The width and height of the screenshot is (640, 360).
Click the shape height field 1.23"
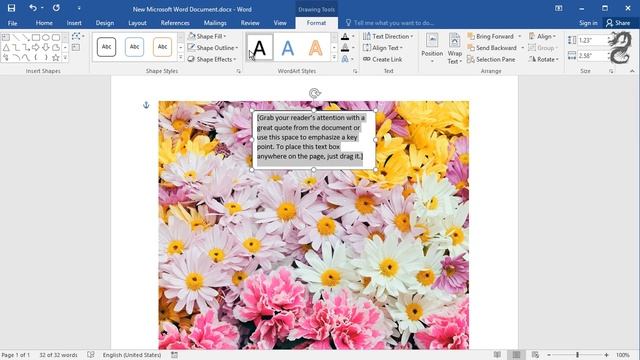593,40
